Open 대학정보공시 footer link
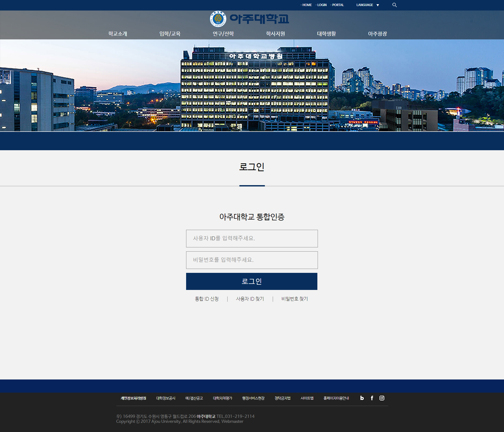This screenshot has height=432, width=504. (x=166, y=398)
